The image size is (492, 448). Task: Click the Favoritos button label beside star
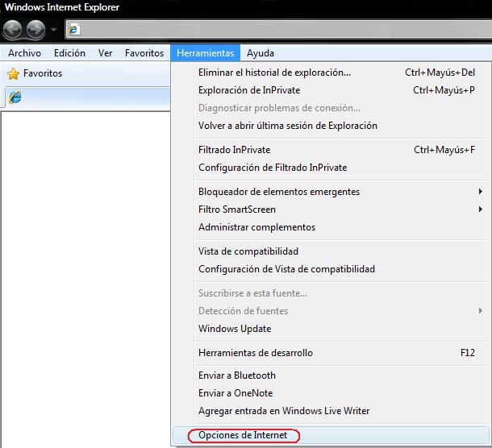[43, 73]
